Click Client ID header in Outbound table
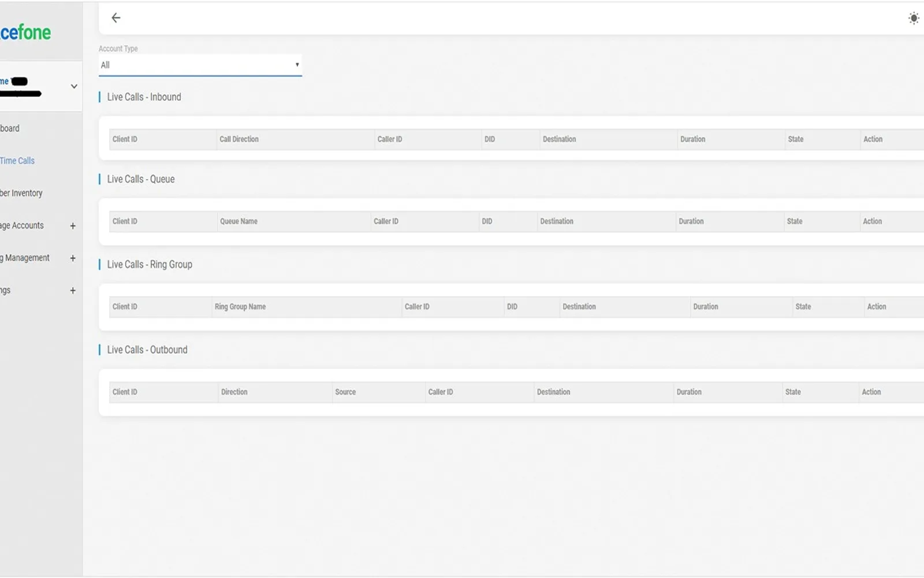 click(125, 392)
